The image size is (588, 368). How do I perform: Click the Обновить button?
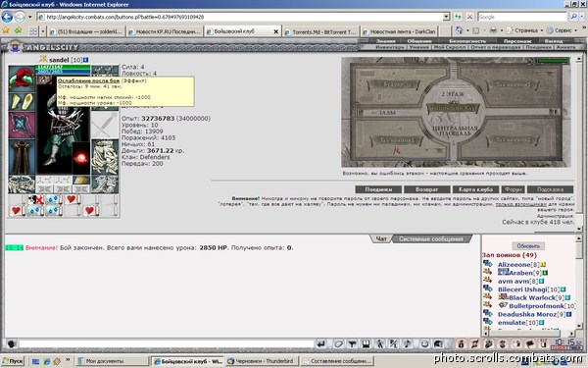(x=528, y=246)
